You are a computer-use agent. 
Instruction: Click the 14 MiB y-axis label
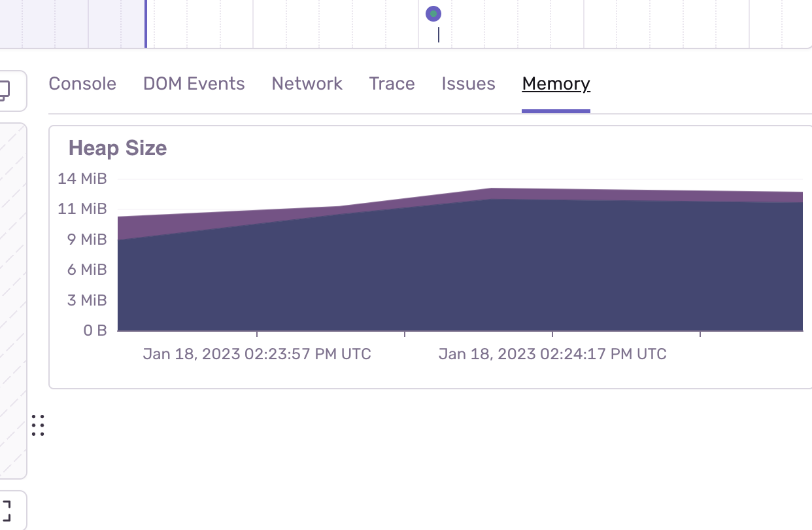click(x=82, y=179)
